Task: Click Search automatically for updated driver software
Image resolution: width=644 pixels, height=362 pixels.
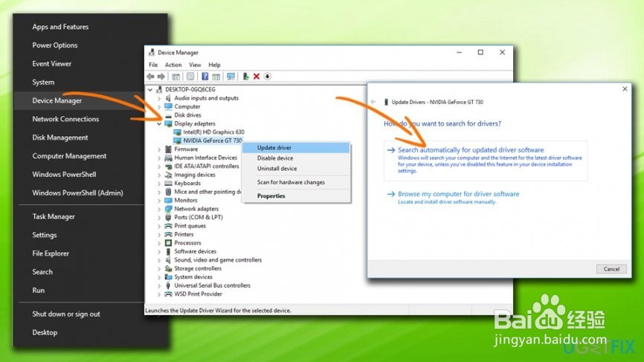Action: coord(486,161)
